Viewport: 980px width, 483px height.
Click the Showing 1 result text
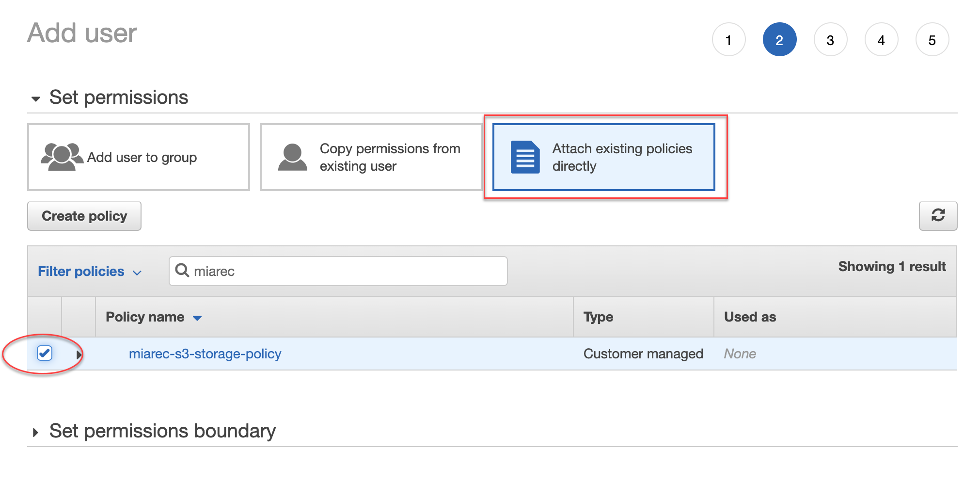892,267
